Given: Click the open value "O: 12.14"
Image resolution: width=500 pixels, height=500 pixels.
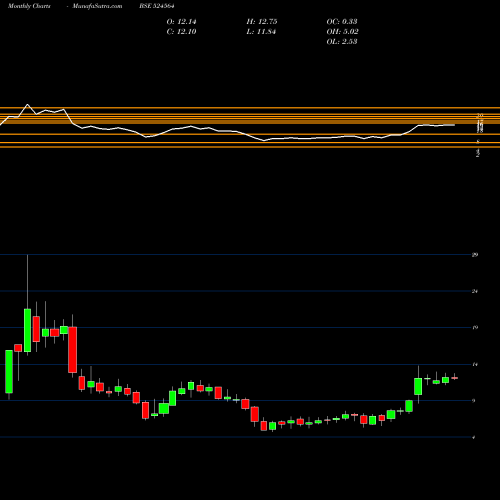Looking at the screenshot, I should [181, 22].
